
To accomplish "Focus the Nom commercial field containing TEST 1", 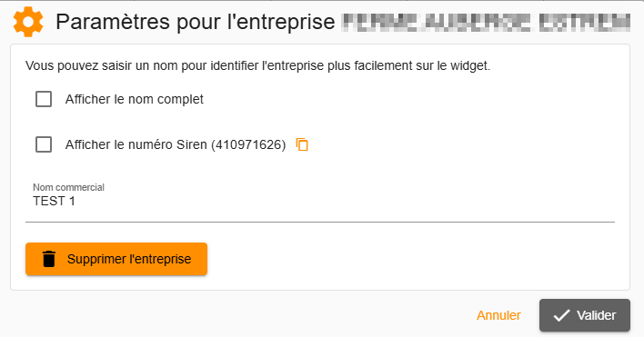I will pyautogui.click(x=320, y=201).
